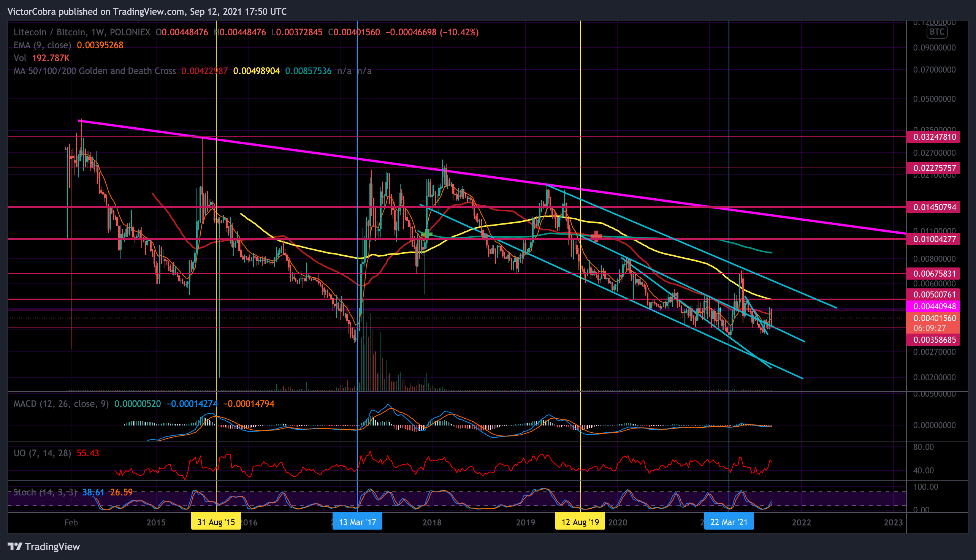Screen dimensions: 976x560
Task: Click the Stoch (14, 3, 3) indicator label
Action: [45, 492]
